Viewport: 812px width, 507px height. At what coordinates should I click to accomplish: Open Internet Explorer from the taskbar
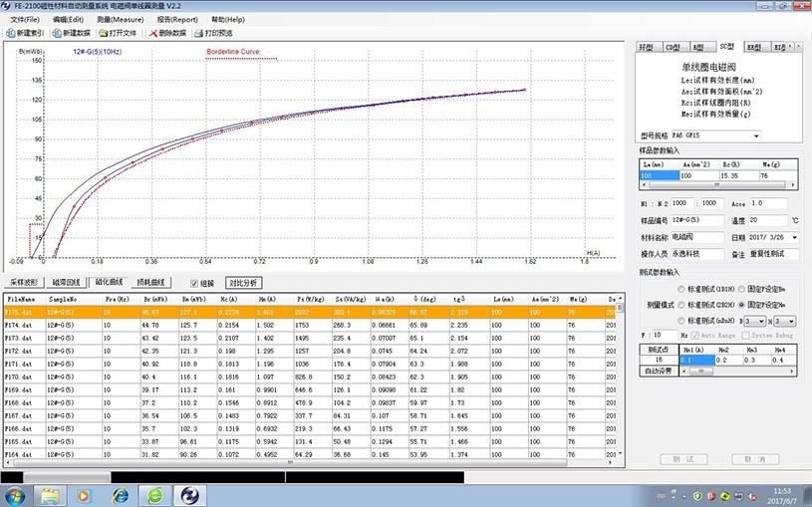[121, 496]
